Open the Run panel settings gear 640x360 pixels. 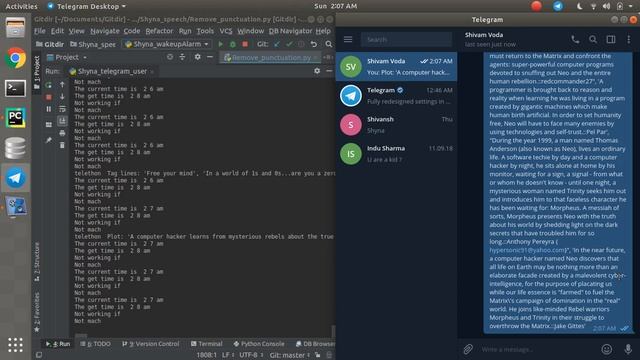[317, 71]
